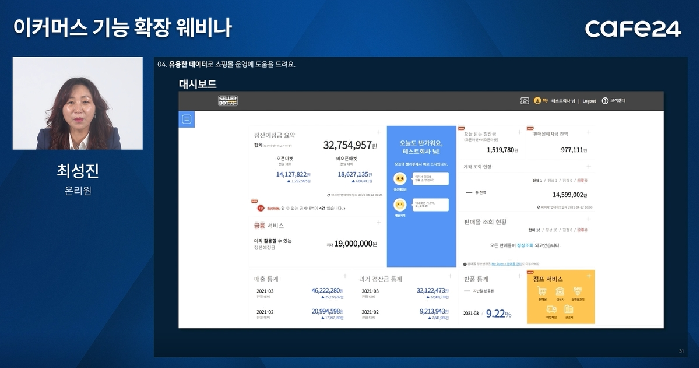Click the first smiley face chat avatar
The width and height of the screenshot is (699, 368).
(x=399, y=179)
